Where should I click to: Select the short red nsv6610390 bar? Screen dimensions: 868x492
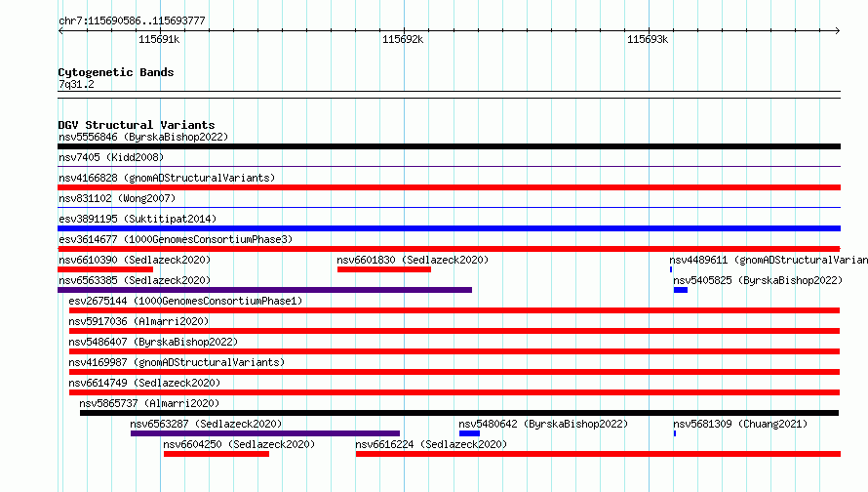coord(105,269)
